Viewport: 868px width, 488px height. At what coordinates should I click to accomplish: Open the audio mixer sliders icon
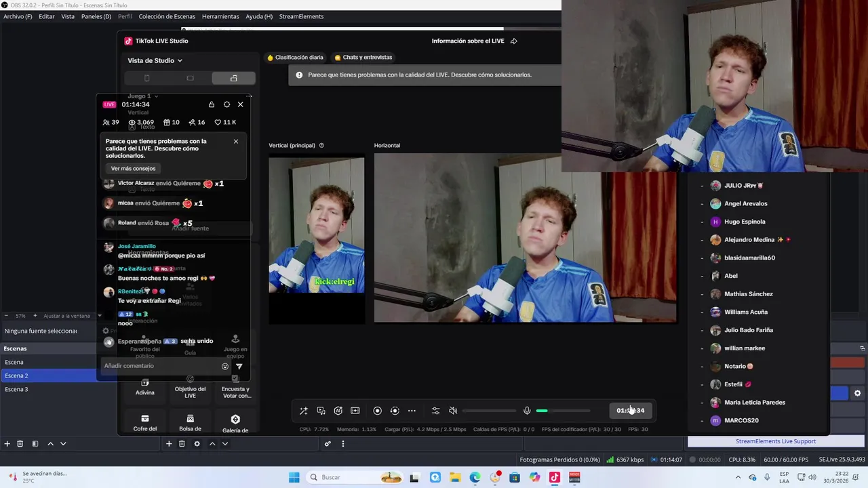pyautogui.click(x=435, y=411)
